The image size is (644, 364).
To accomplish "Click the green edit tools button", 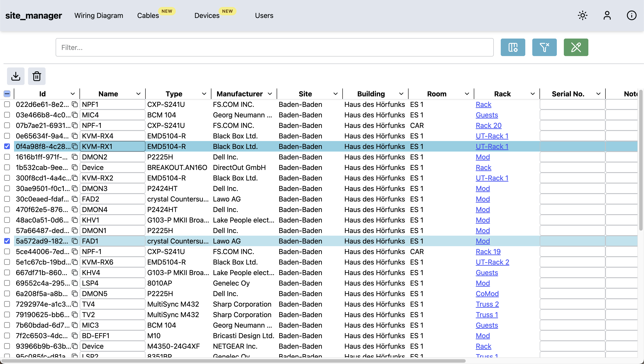I will [576, 47].
